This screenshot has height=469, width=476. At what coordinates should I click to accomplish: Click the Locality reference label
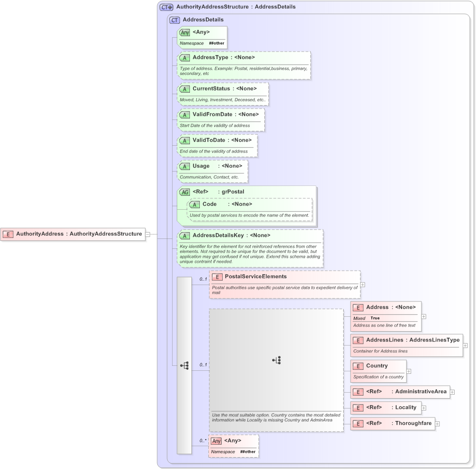tap(405, 408)
